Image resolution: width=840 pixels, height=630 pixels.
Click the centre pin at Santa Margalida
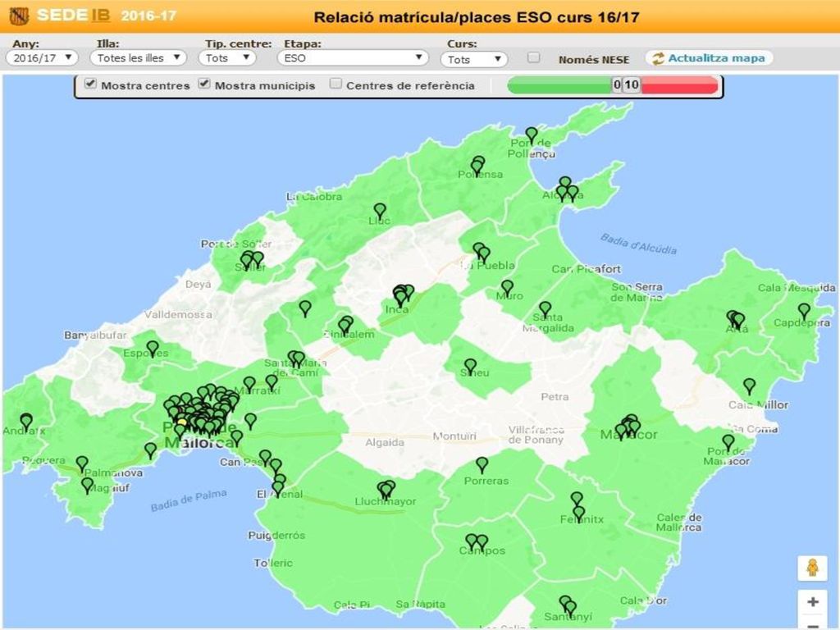pos(545,309)
